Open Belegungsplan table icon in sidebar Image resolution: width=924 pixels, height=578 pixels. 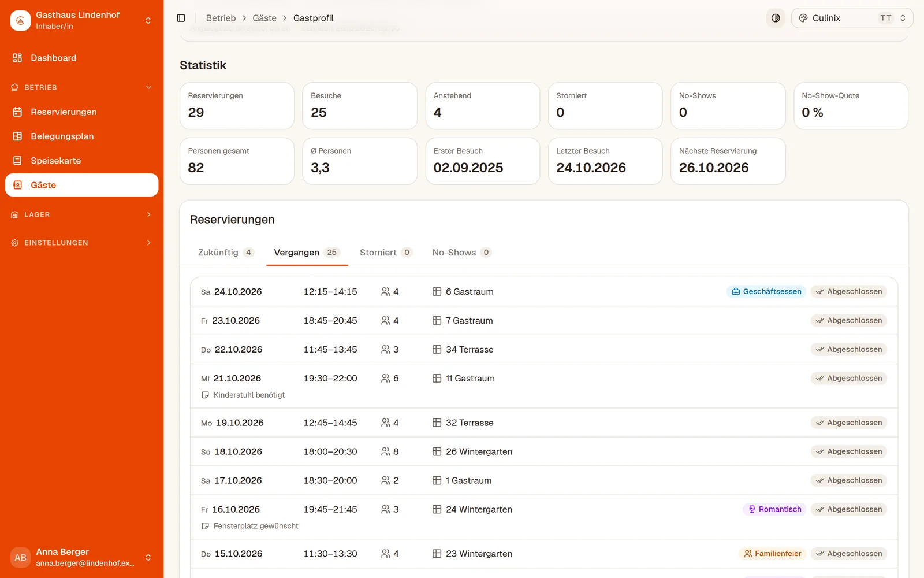point(17,136)
